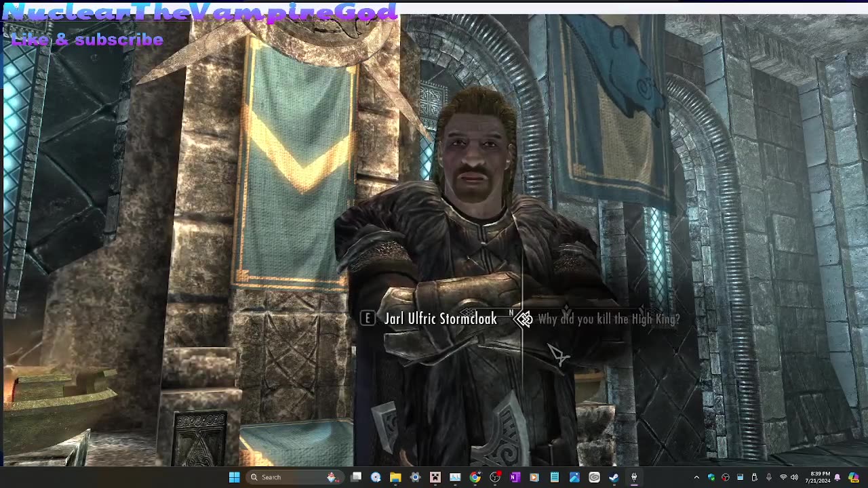This screenshot has width=868, height=488.
Task: Open the blue window tray icon
Action: coord(740,477)
